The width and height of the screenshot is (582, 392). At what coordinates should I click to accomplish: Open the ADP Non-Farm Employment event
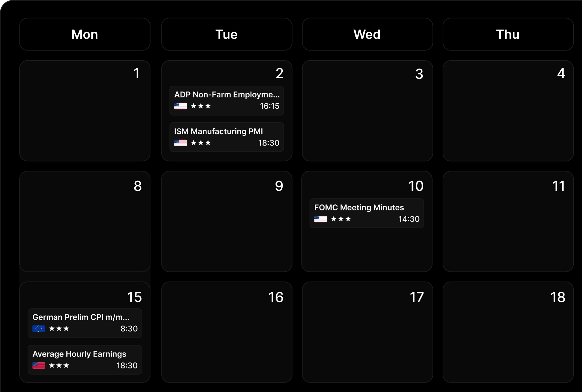(x=227, y=95)
